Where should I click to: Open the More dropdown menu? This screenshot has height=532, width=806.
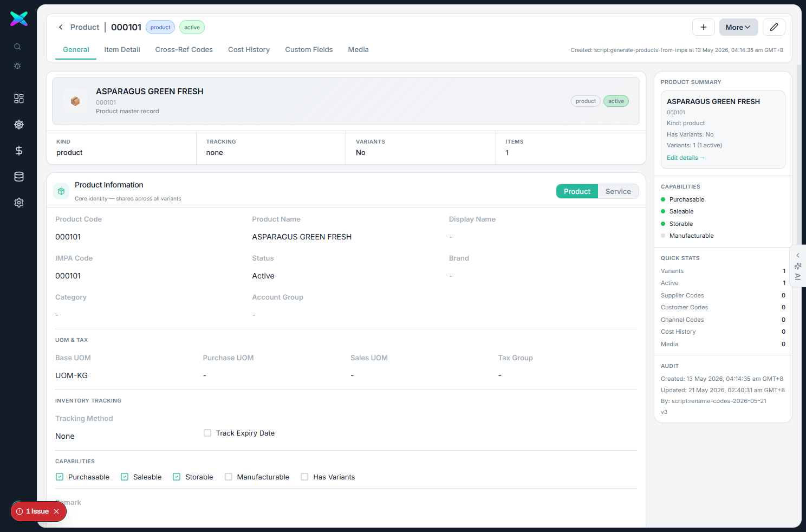tap(739, 27)
